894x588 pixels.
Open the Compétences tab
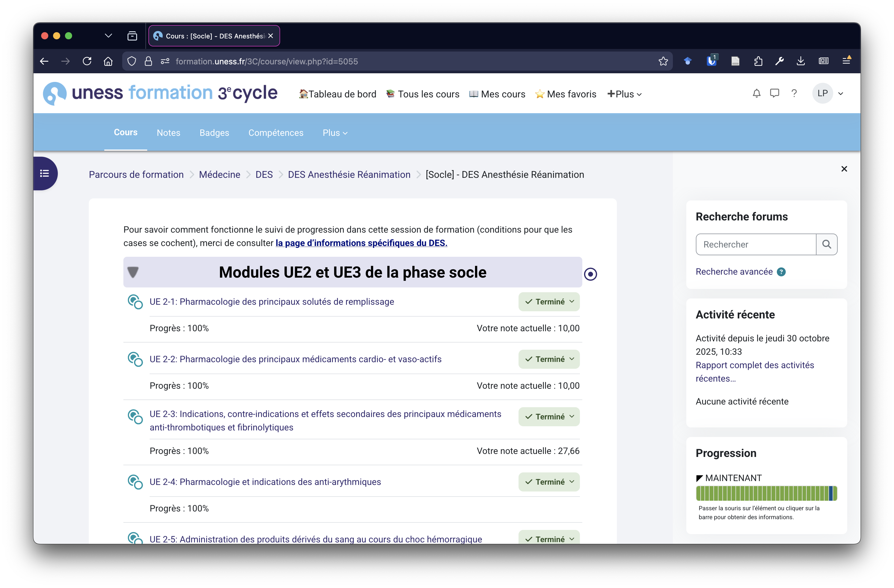[276, 133]
